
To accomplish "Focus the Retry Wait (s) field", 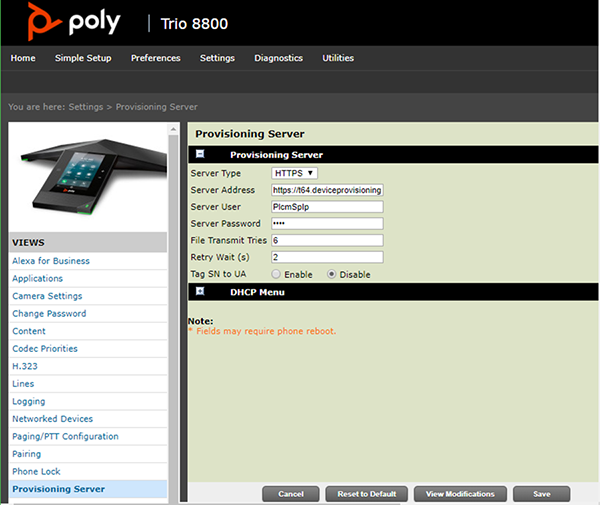I will [328, 257].
